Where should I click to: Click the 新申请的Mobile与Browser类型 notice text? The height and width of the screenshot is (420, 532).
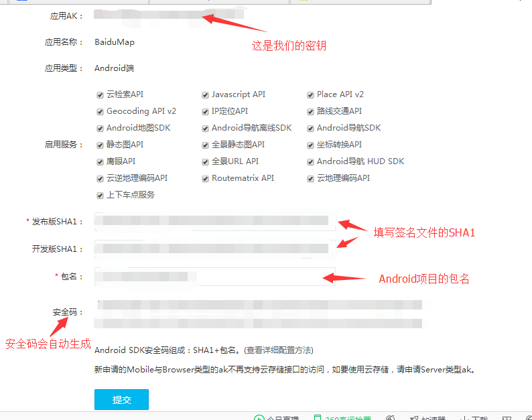coord(284,370)
